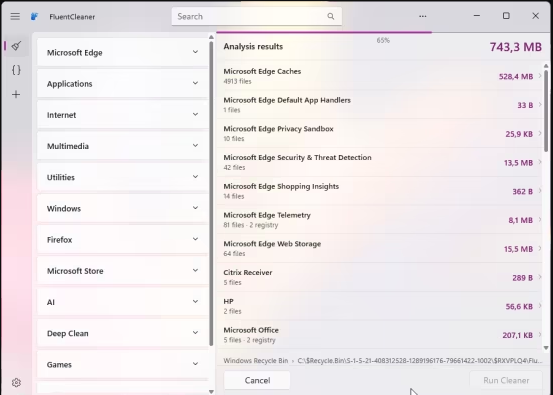Select the Microsoft Office result row

(379, 335)
